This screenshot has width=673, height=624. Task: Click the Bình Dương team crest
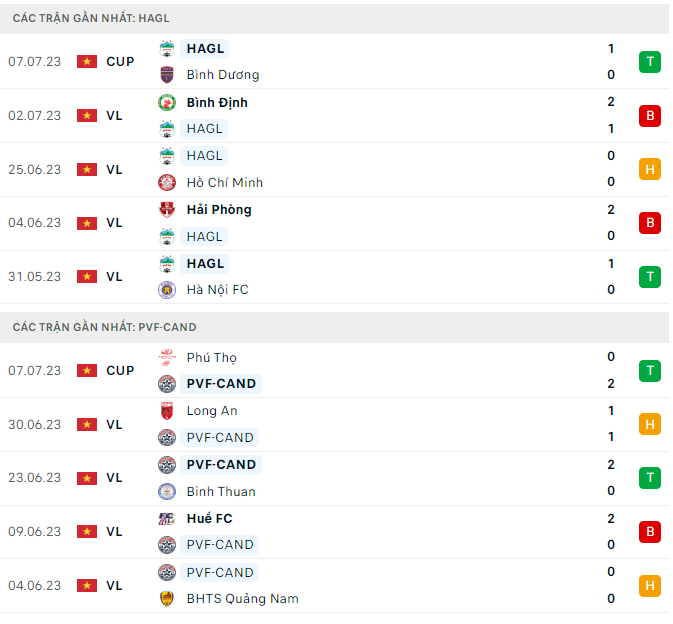point(167,75)
